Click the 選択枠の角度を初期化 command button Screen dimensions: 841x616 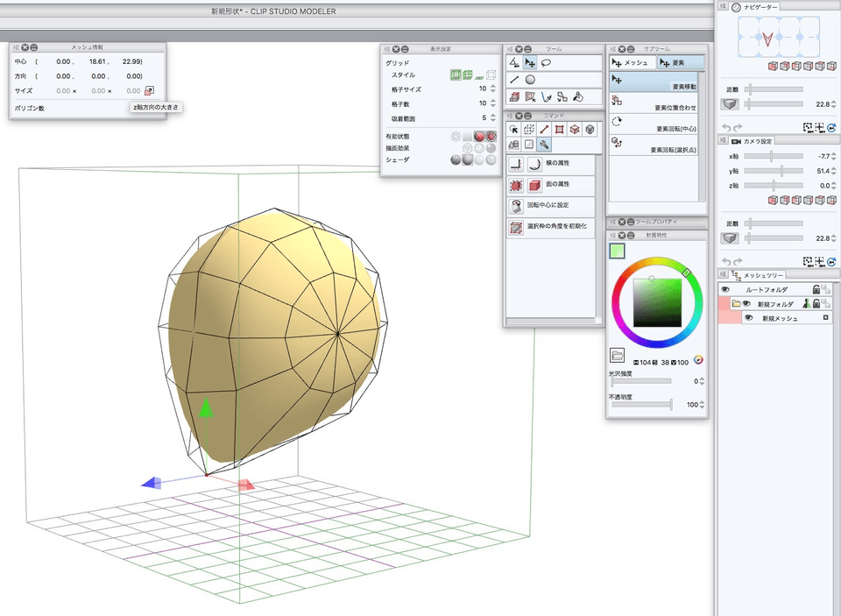(x=551, y=228)
